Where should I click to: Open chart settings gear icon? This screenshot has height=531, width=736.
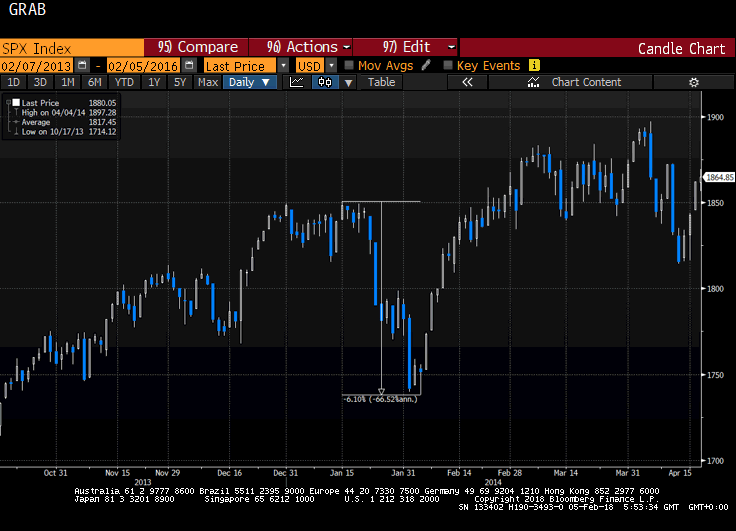coord(693,82)
